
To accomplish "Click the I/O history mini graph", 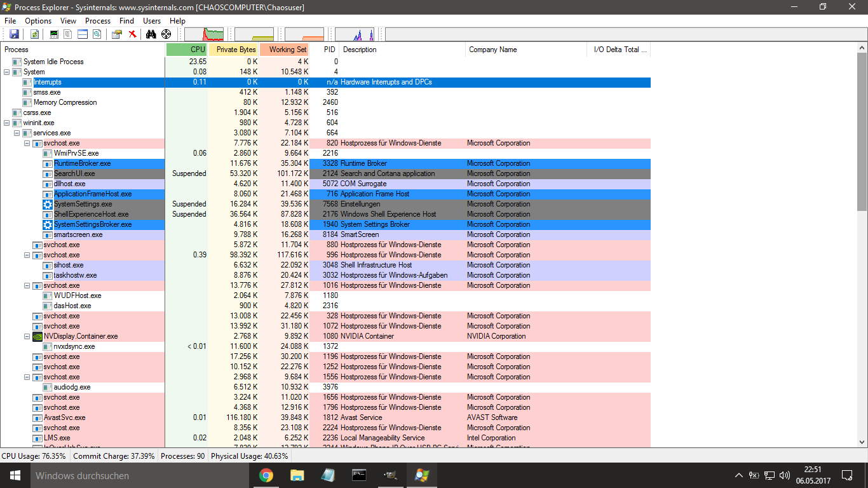I will pos(355,34).
